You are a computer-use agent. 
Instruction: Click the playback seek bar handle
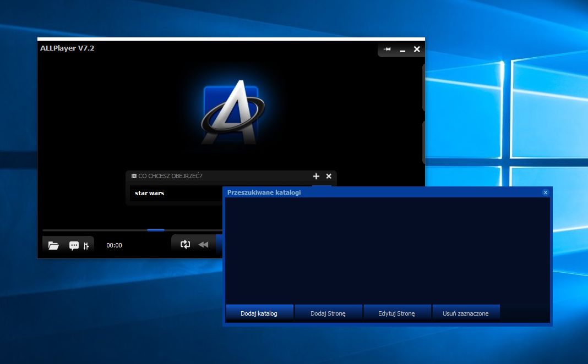tap(156, 230)
